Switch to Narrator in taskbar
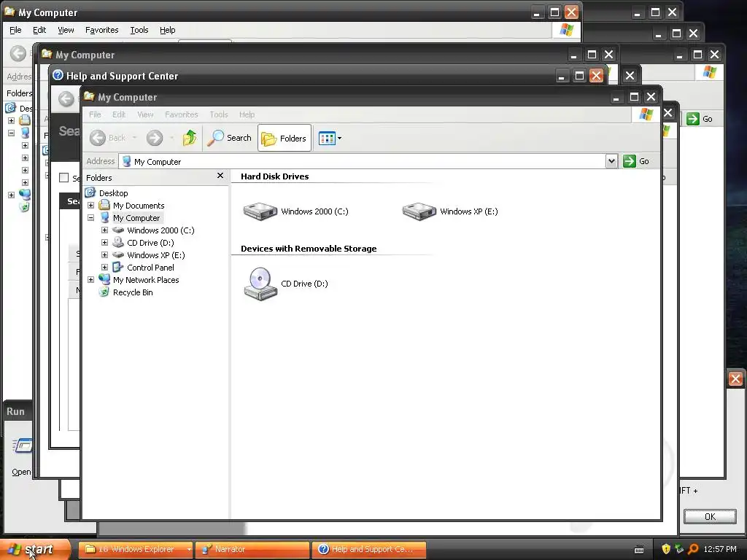Image resolution: width=747 pixels, height=560 pixels. point(252,549)
